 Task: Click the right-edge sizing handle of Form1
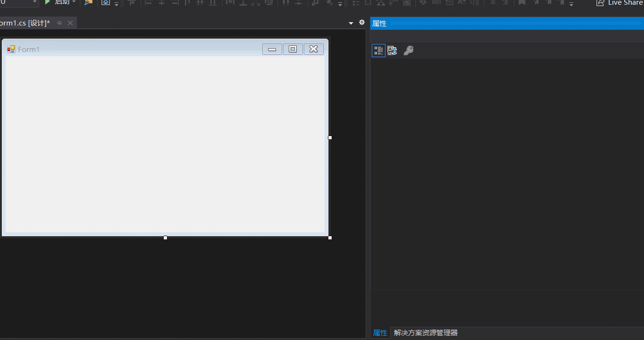click(x=330, y=137)
